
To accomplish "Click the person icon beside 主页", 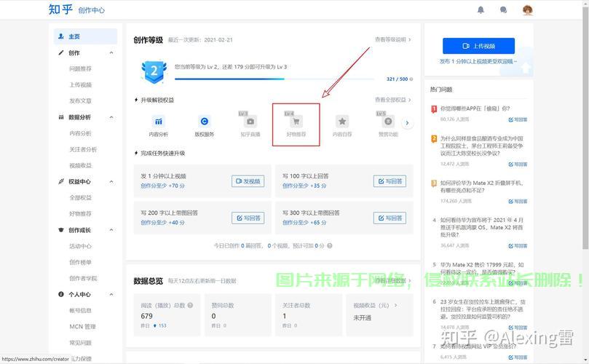I will [x=61, y=36].
